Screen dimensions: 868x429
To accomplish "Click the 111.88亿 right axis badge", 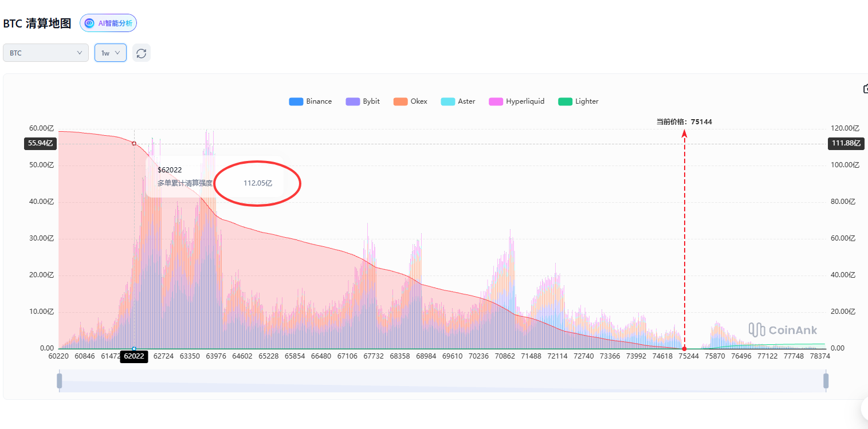I will tap(846, 143).
